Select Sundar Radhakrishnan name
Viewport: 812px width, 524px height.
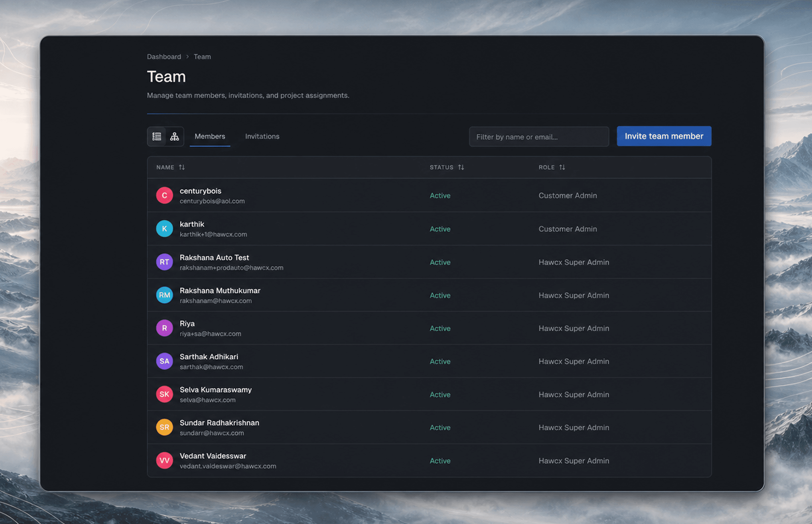tap(220, 423)
